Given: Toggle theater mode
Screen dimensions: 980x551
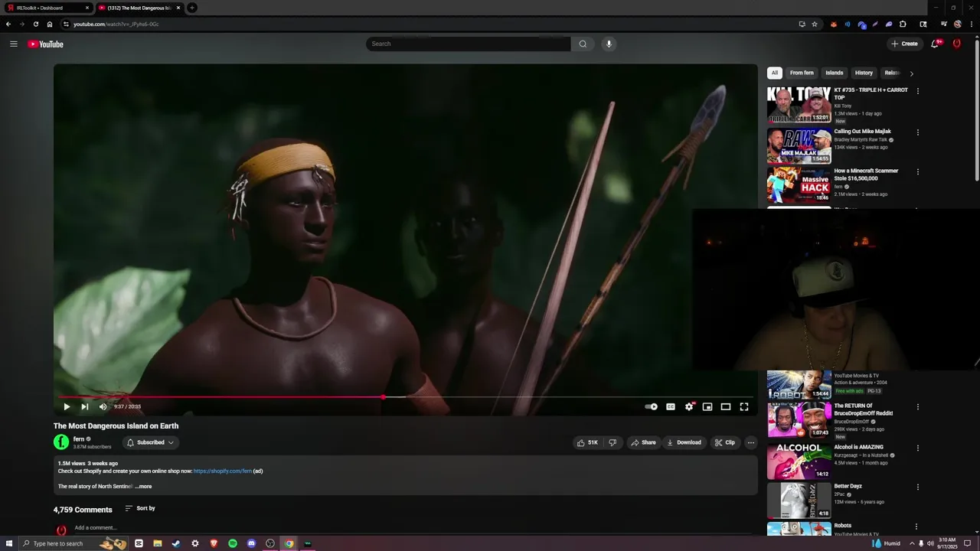Looking at the screenshot, I should pyautogui.click(x=726, y=407).
